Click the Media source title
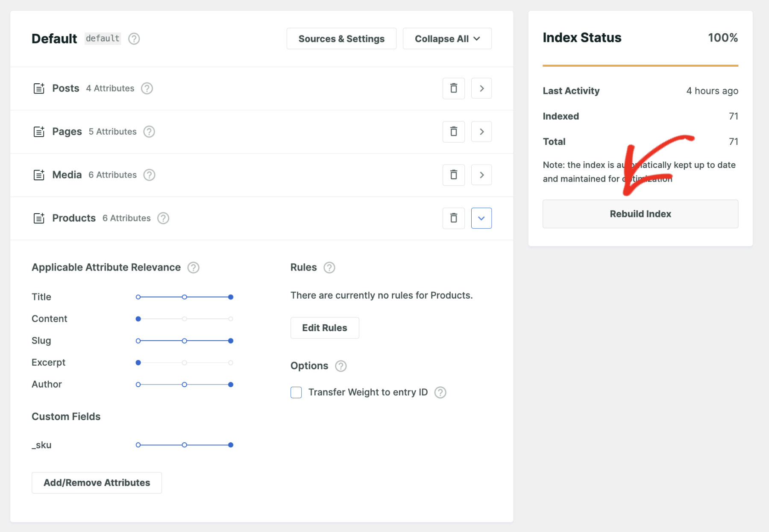Viewport: 769px width, 532px height. click(67, 175)
